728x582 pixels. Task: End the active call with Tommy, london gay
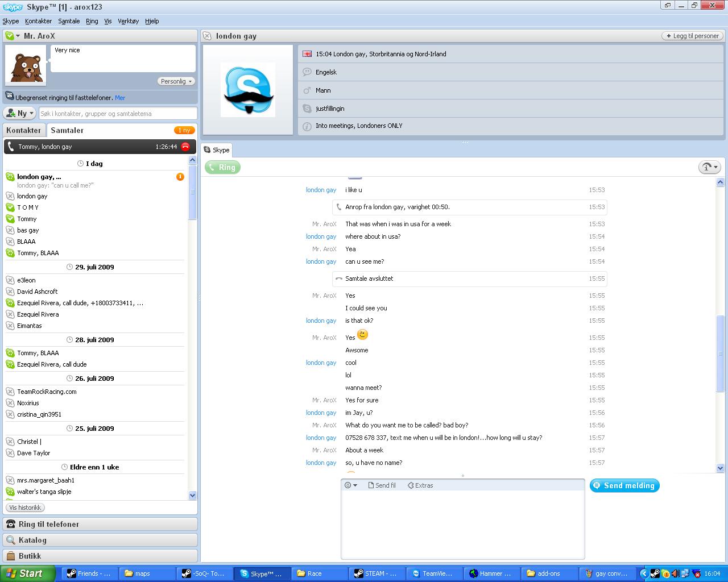(x=185, y=147)
